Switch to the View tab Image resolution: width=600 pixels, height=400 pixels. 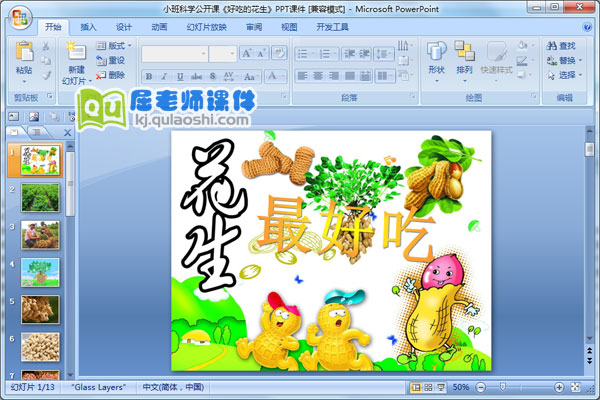tap(289, 27)
